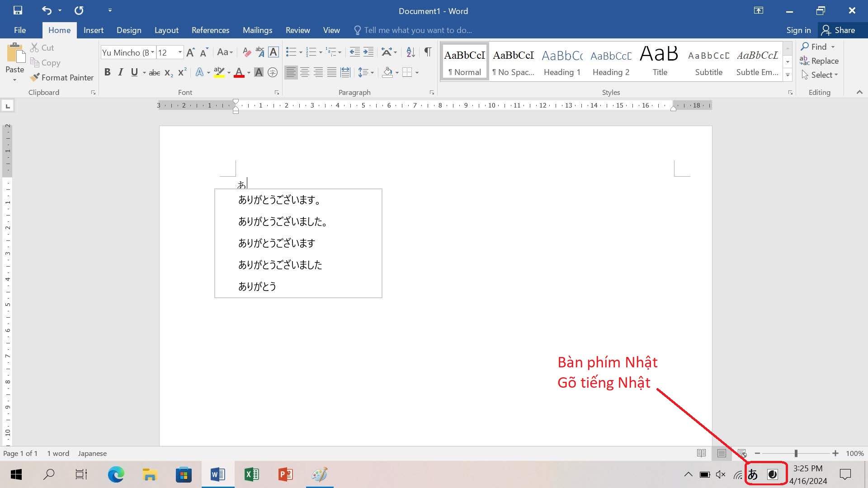
Task: Open the Review ribbon tab
Action: pos(297,30)
